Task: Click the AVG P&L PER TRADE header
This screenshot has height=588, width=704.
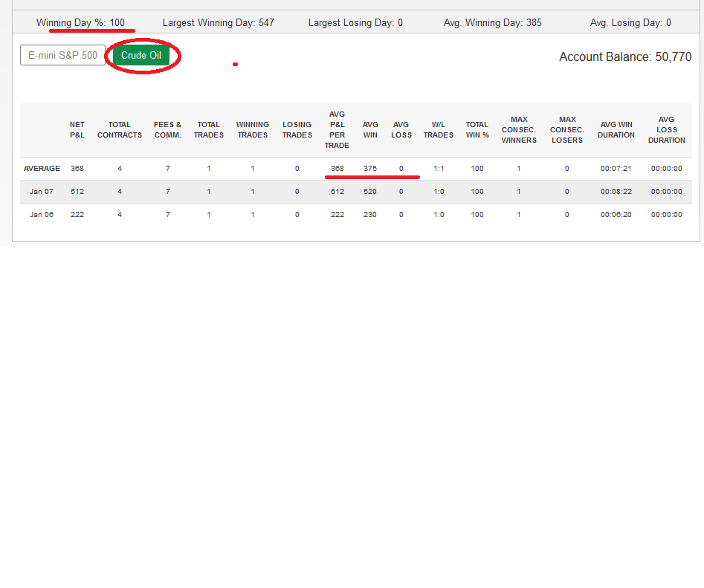Action: 337,130
